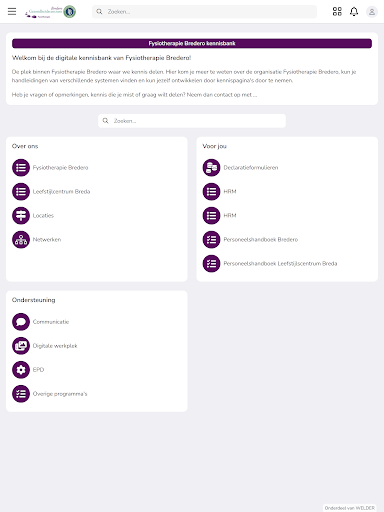The height and width of the screenshot is (512, 384).
Task: Open Personeelshandboek Leefstijlcentrum Breda link
Action: click(x=280, y=263)
